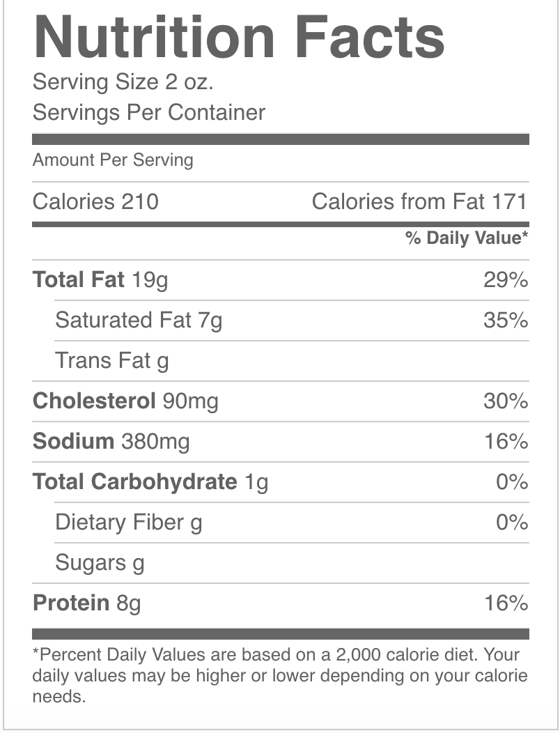
Task: Select the Calories 210 value
Action: pos(95,202)
